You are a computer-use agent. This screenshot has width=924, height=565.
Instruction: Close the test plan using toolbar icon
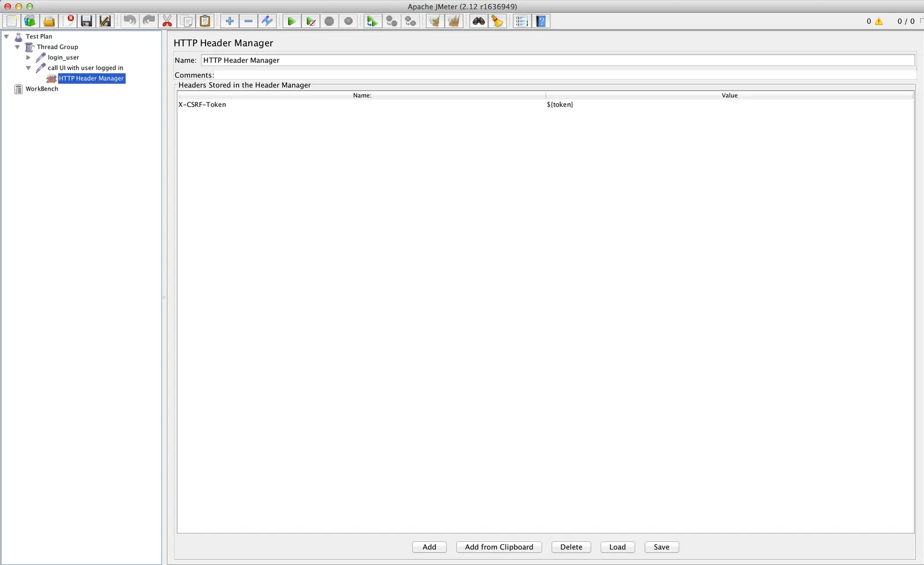(x=68, y=21)
